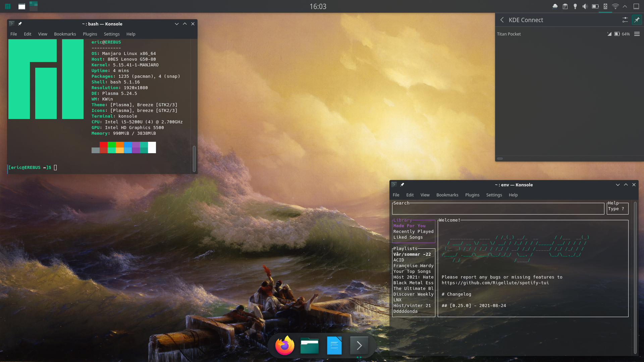Click the Konsole terminal dock icon
Screen dimensions: 644x362
[x=359, y=346]
